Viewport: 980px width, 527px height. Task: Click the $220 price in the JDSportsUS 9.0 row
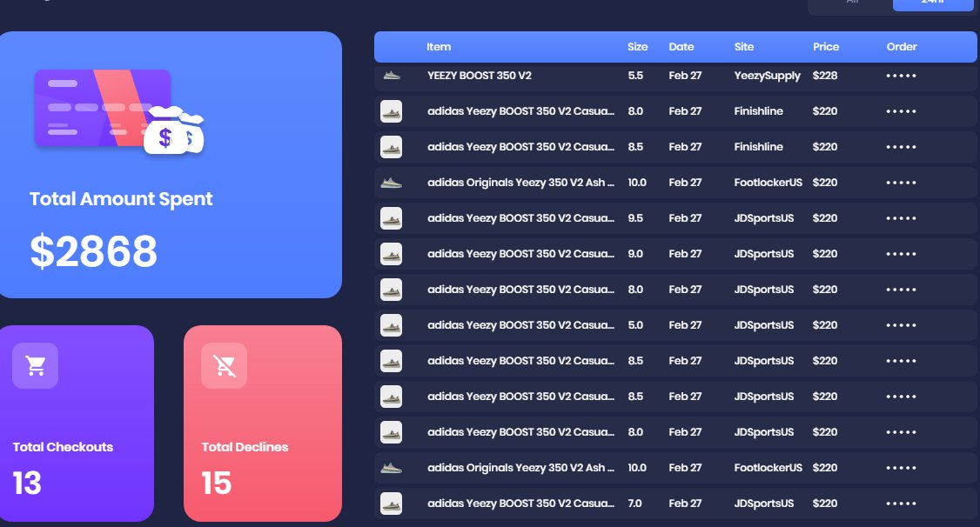(x=825, y=254)
